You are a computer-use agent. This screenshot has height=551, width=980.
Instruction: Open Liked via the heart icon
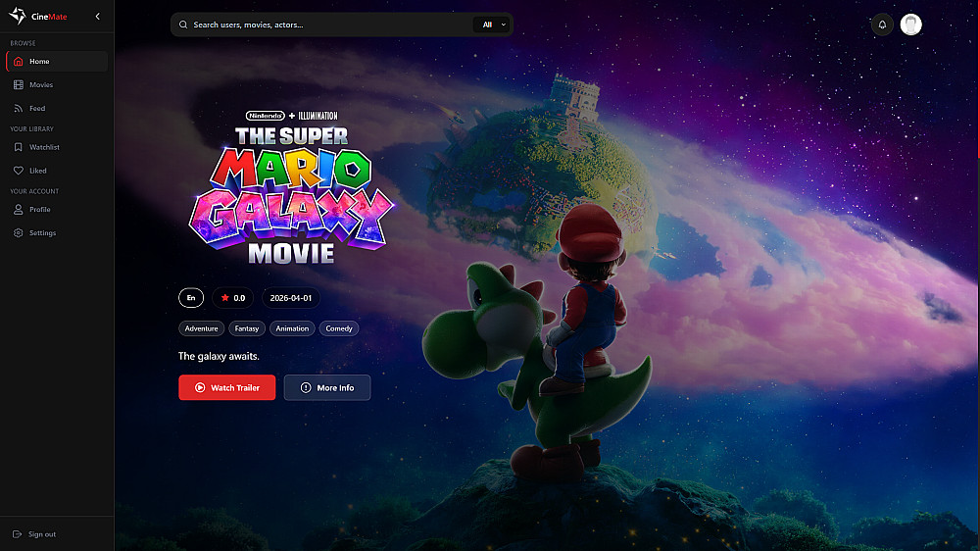18,171
